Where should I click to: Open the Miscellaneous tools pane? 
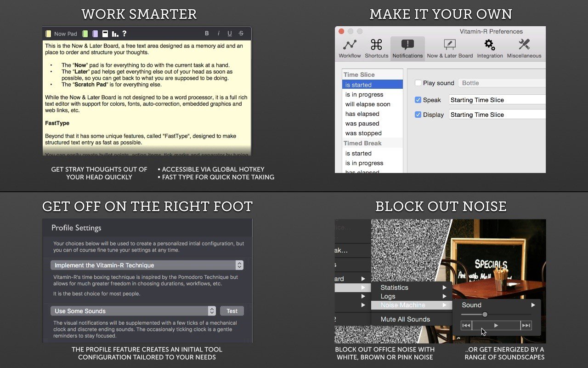[x=524, y=48]
